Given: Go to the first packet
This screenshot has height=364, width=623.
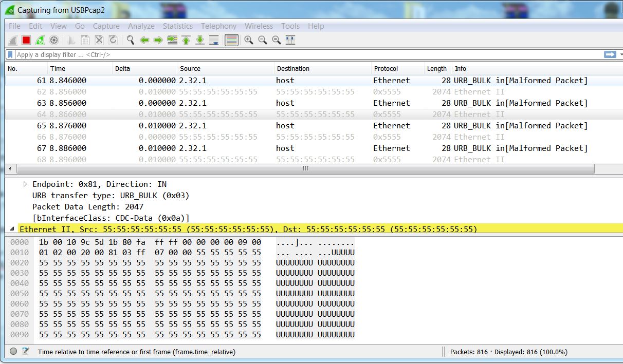Looking at the screenshot, I should click(186, 40).
